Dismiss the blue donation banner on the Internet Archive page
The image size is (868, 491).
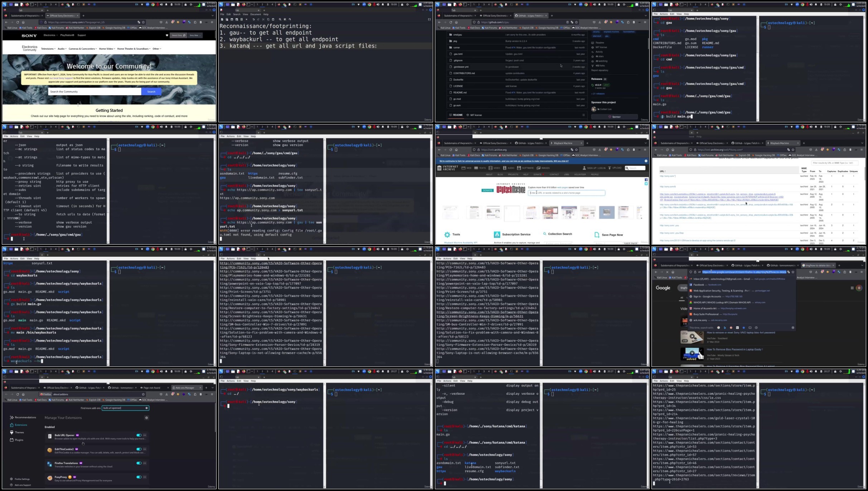point(646,161)
